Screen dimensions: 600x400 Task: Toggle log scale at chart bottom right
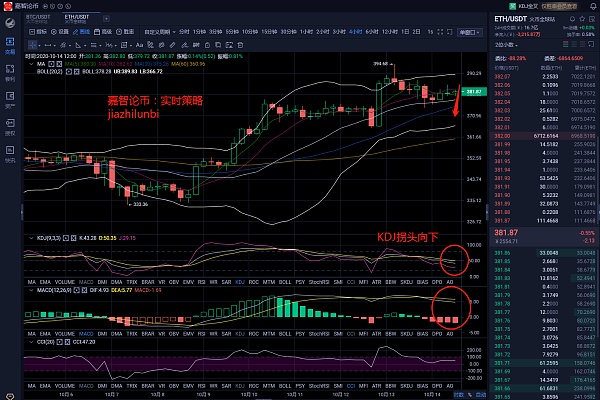coord(458,395)
